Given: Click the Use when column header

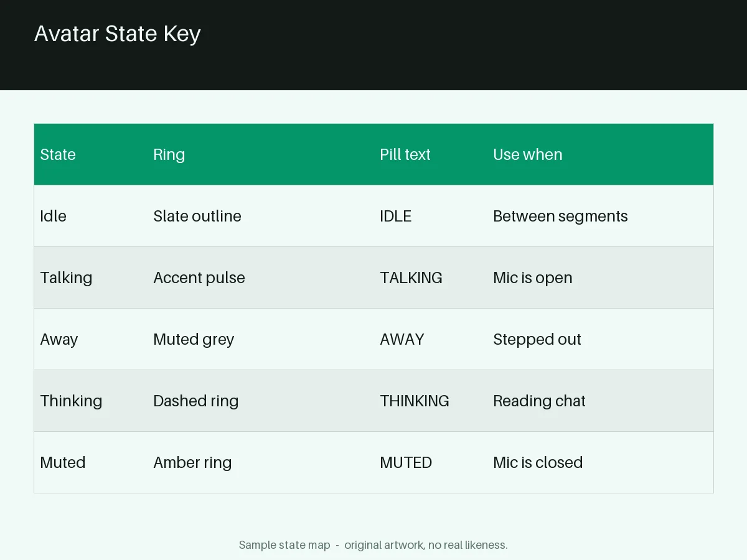Looking at the screenshot, I should point(528,154).
